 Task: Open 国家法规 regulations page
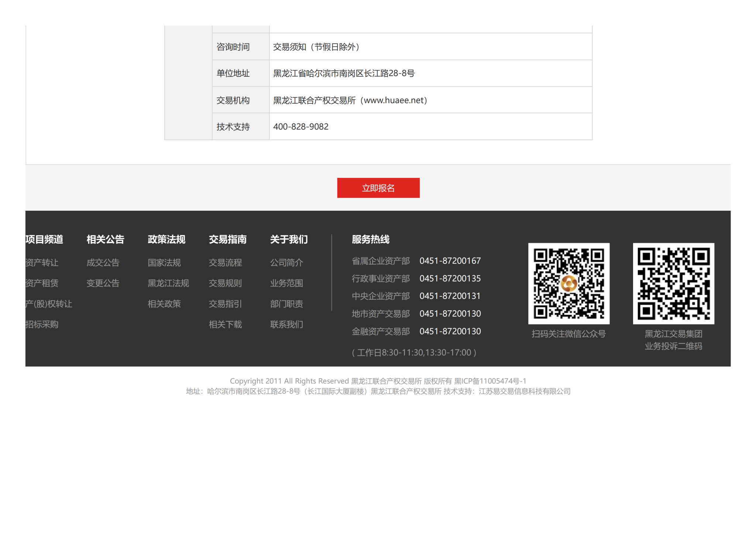tap(164, 262)
